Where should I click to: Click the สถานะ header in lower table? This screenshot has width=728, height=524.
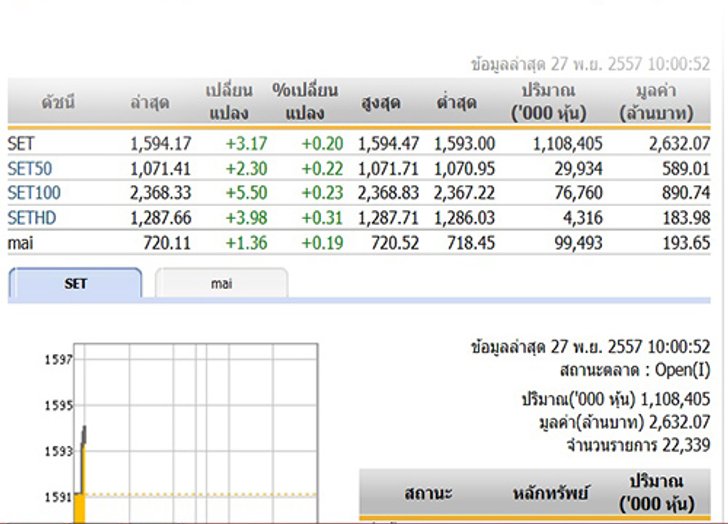click(428, 493)
